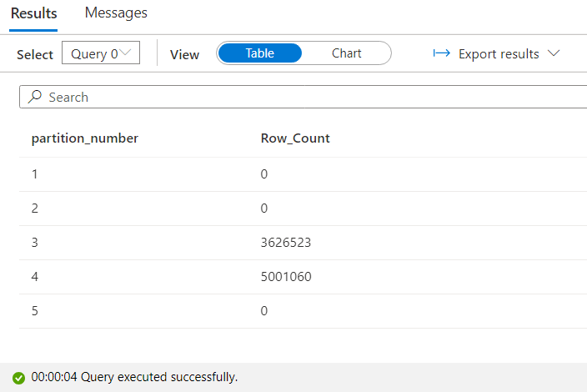Select the row count cell 3626523
Screen dimensions: 587x392
(x=286, y=242)
